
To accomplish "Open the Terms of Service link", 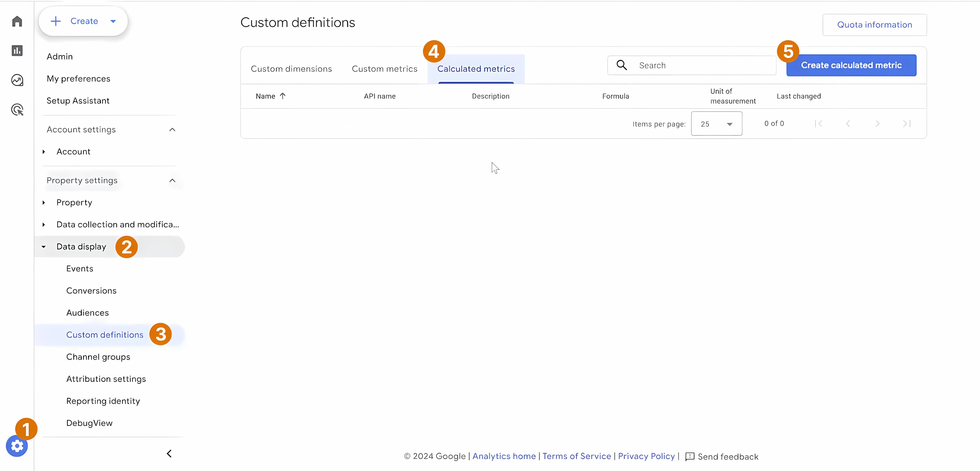I will pos(576,456).
